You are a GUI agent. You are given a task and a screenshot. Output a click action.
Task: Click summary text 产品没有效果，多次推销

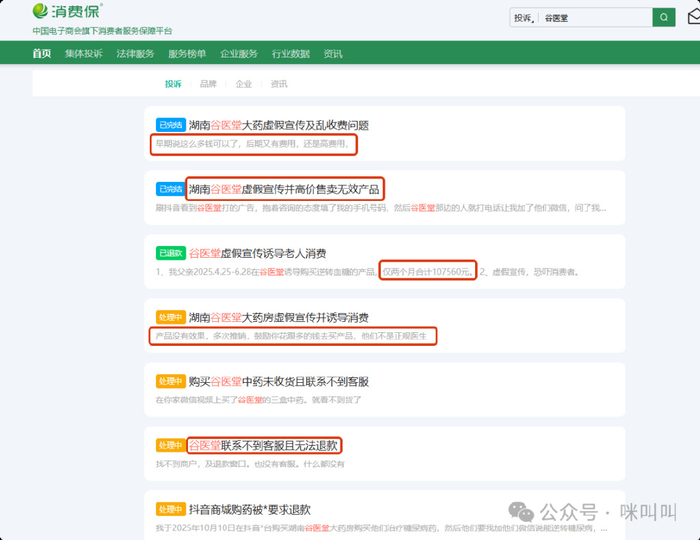[291, 336]
